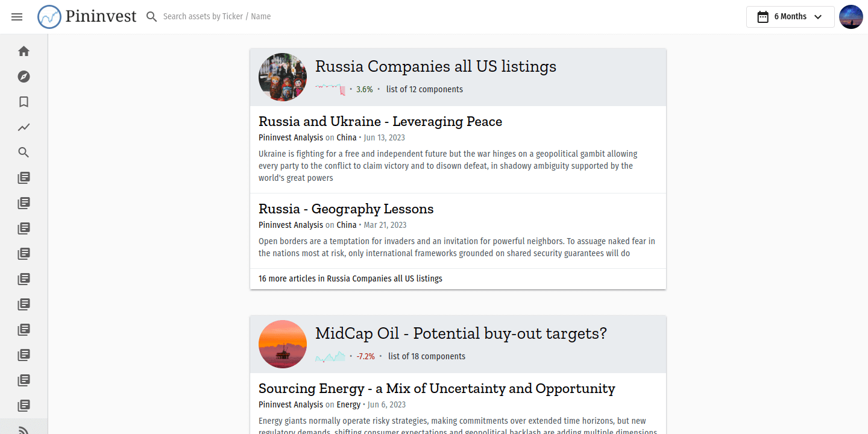Open the user avatar menu

coord(851,17)
